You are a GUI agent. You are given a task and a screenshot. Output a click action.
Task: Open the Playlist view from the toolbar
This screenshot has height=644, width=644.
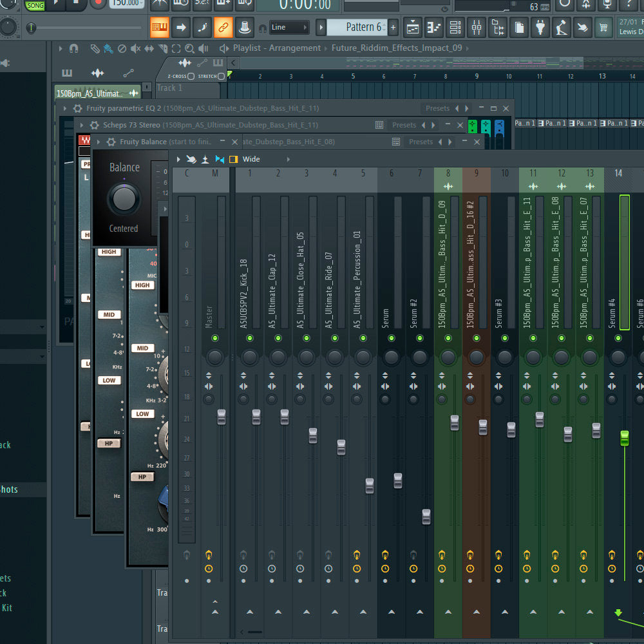(x=413, y=28)
